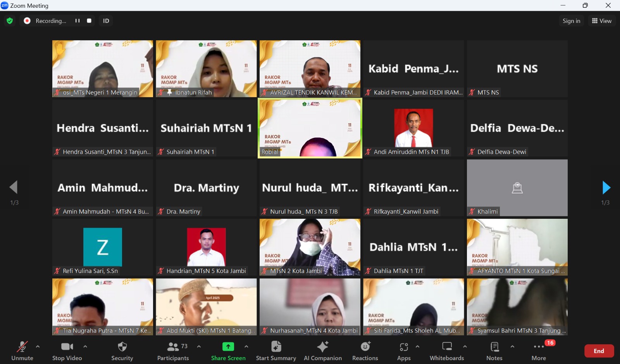Unmute the microphone
Image resolution: width=620 pixels, height=364 pixels.
[22, 351]
